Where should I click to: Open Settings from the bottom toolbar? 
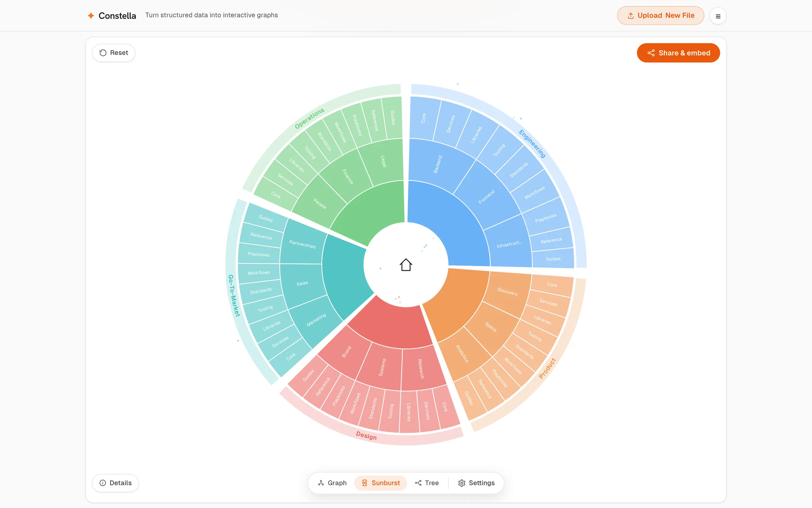[476, 483]
